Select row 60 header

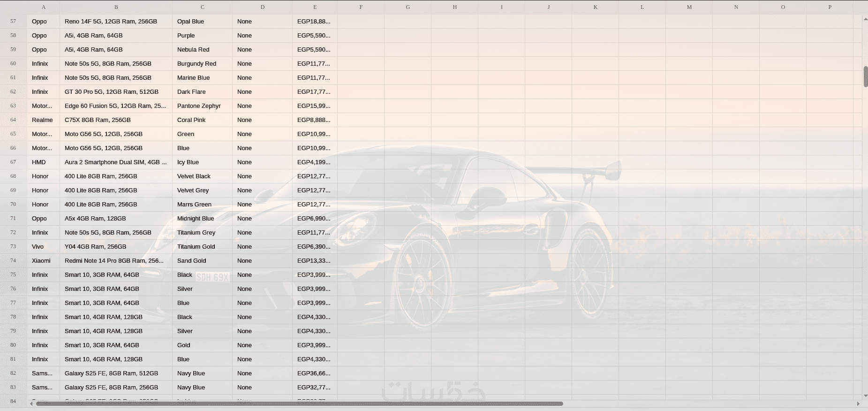13,63
